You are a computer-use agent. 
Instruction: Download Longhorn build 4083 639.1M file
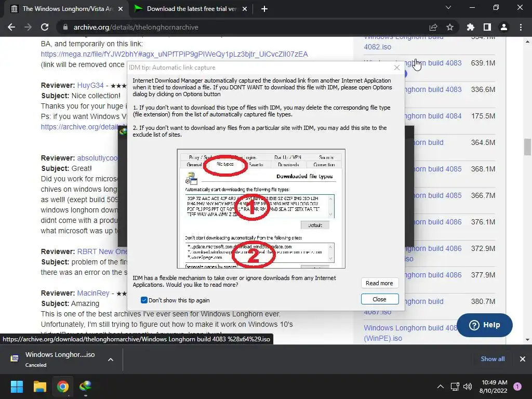point(433,63)
